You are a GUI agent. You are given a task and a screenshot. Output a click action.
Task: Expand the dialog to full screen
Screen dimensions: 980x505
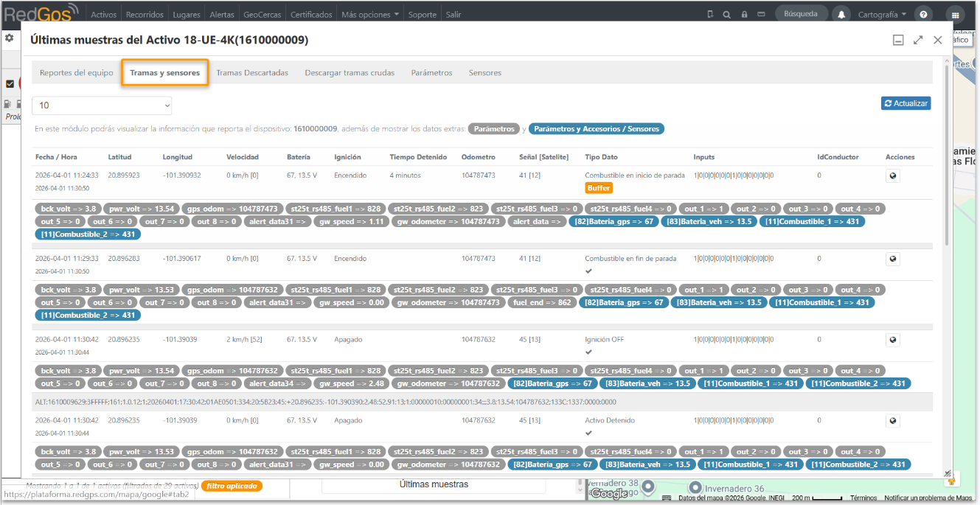918,41
